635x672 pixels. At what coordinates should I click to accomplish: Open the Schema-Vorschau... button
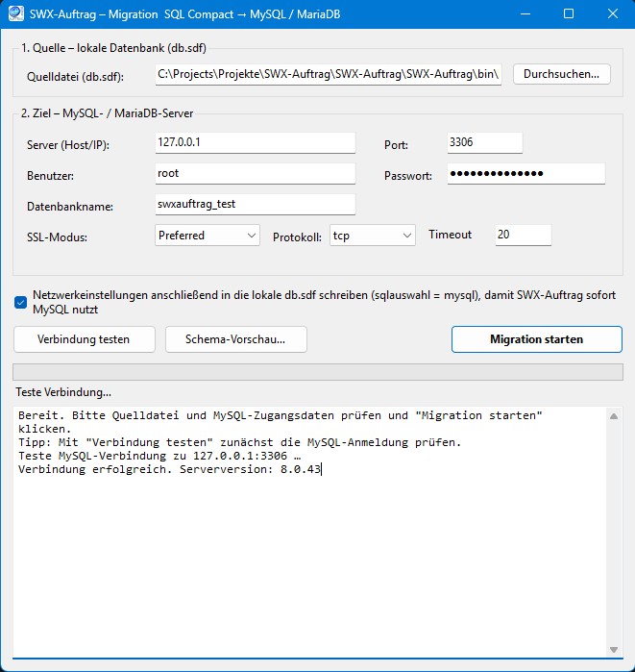point(236,339)
